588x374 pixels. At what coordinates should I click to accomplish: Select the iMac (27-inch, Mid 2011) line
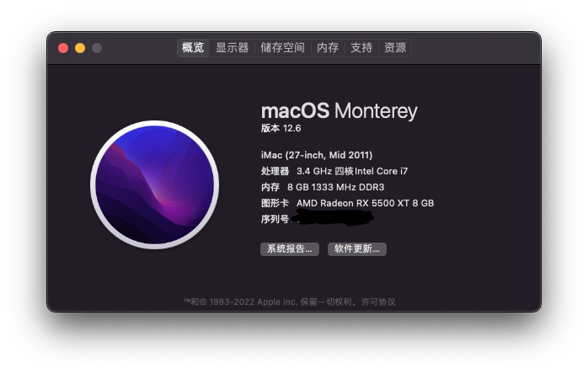pyautogui.click(x=317, y=155)
